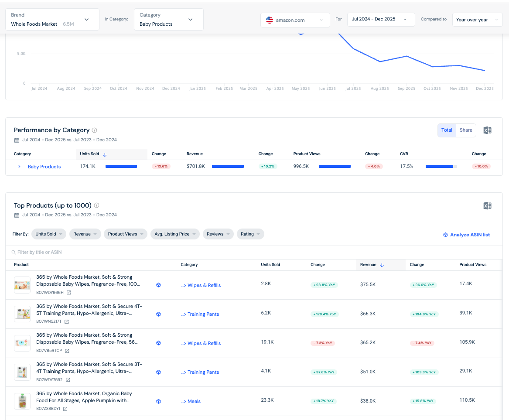Viewport: 509px width, 420px height.
Task: Open the Reviews filter chip
Action: 218,234
